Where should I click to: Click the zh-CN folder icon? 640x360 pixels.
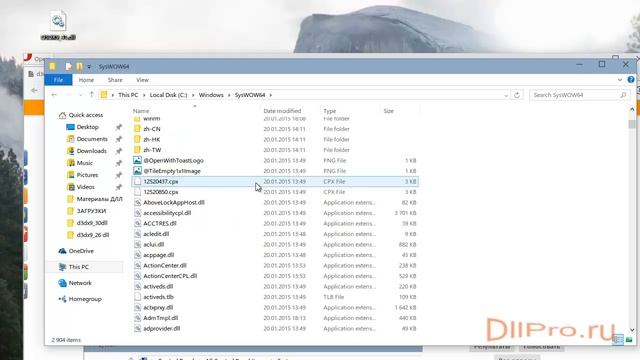pos(137,129)
